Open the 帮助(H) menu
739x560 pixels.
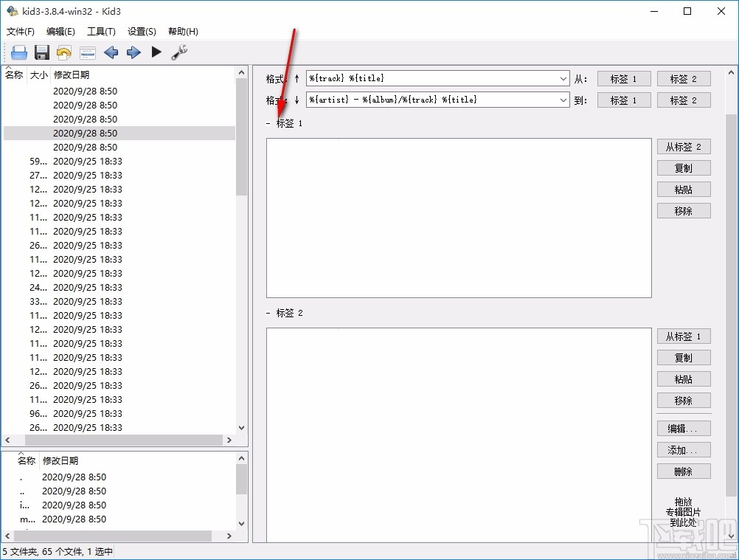[x=183, y=32]
